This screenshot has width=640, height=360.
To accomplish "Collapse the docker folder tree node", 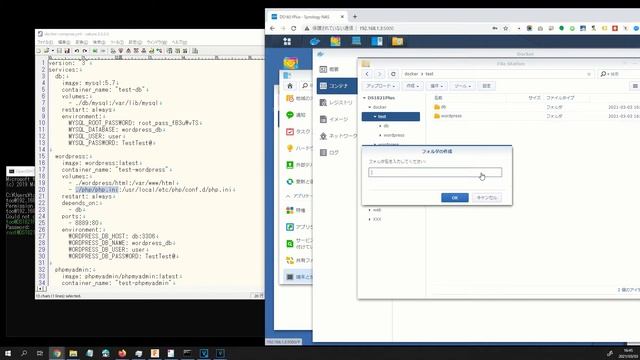I will click(370, 107).
